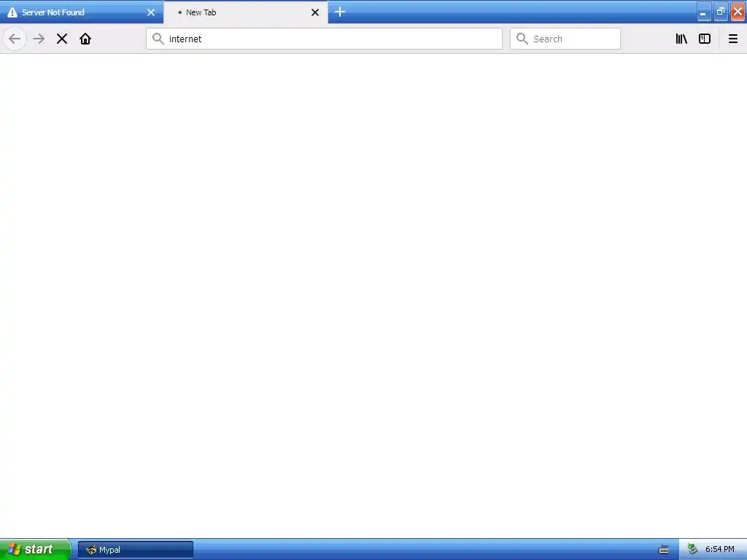The height and width of the screenshot is (560, 747).
Task: Restore down the browser window
Action: pyautogui.click(x=721, y=12)
